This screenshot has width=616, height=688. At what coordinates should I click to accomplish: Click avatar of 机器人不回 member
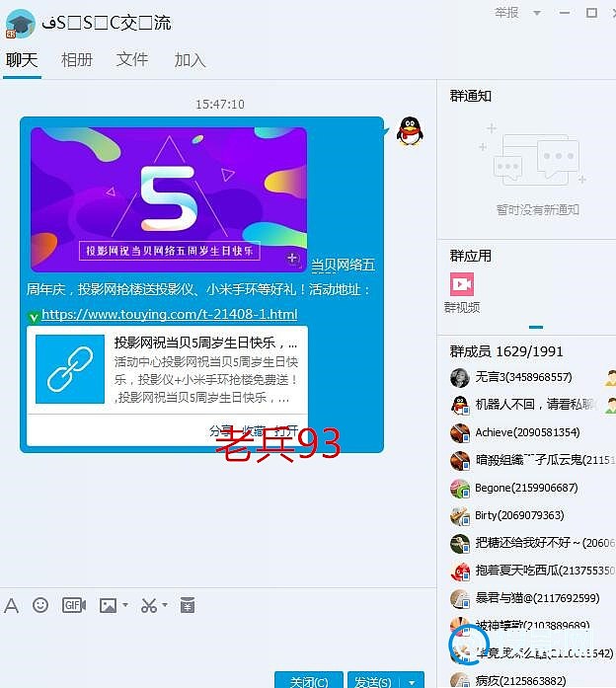click(x=460, y=405)
